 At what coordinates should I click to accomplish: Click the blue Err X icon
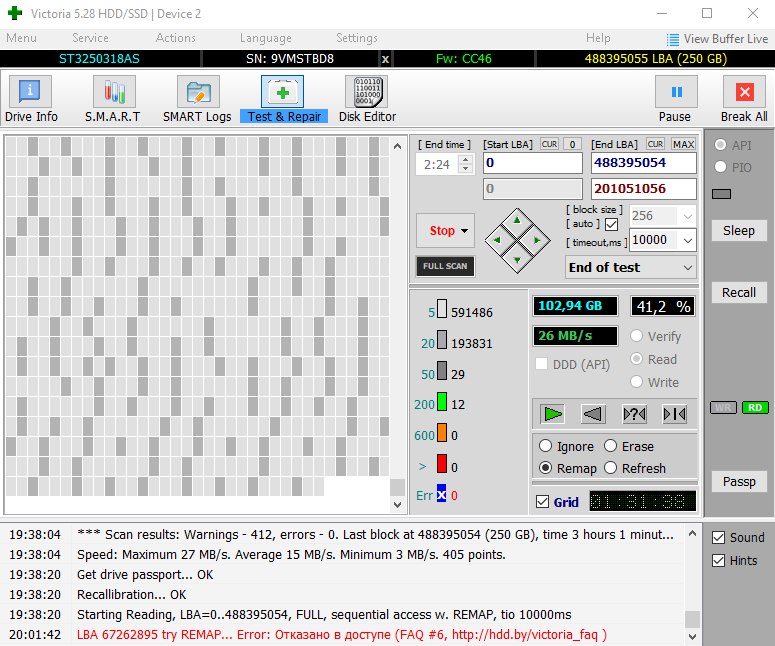tap(441, 494)
